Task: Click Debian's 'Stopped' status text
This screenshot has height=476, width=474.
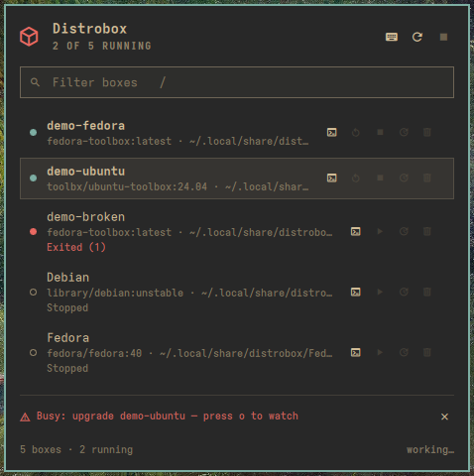Action: tap(67, 307)
